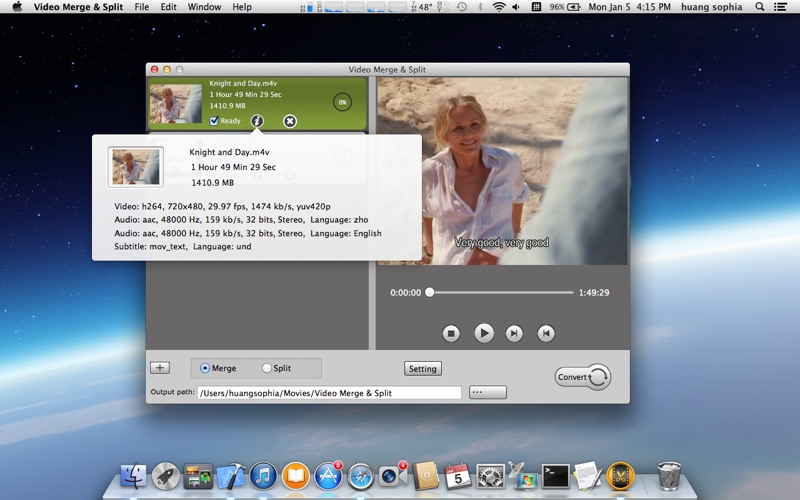Open Spotlight search in menu bar

click(x=760, y=7)
